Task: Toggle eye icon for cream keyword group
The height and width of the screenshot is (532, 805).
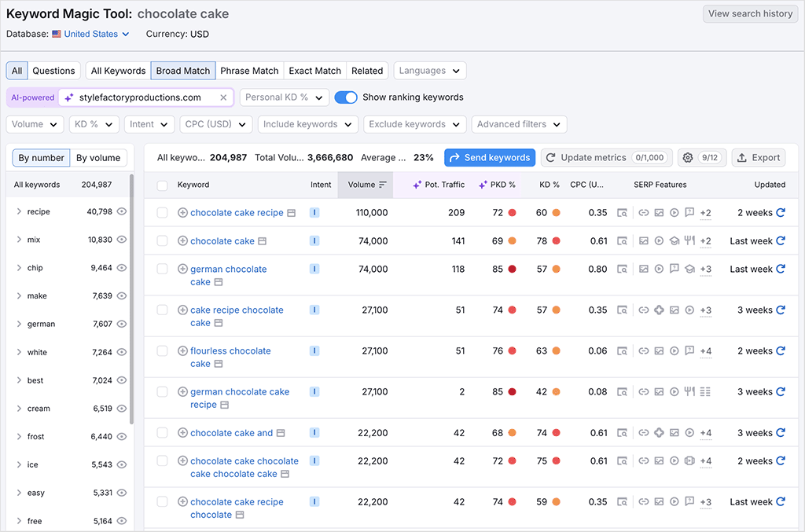Action: click(x=122, y=409)
